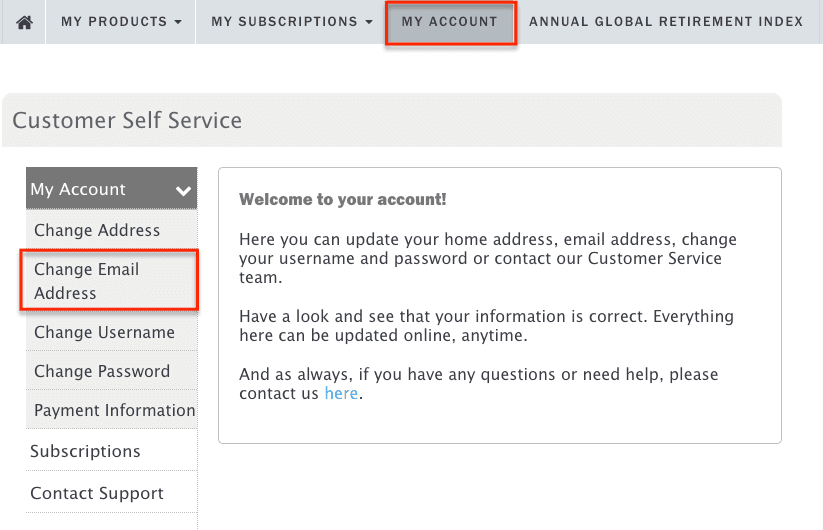This screenshot has width=823, height=530.
Task: Click the Welcome to your account heading
Action: [343, 199]
